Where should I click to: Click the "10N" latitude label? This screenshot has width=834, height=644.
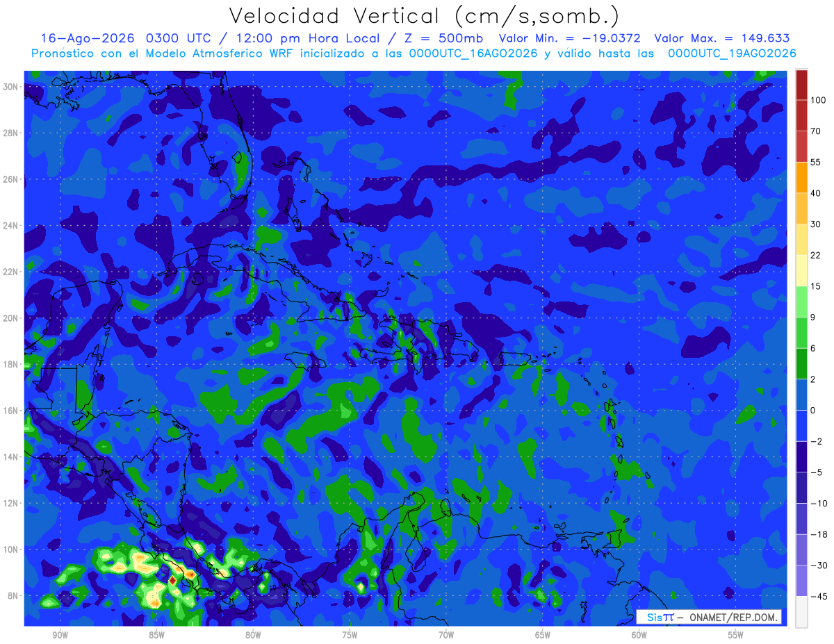[12, 550]
